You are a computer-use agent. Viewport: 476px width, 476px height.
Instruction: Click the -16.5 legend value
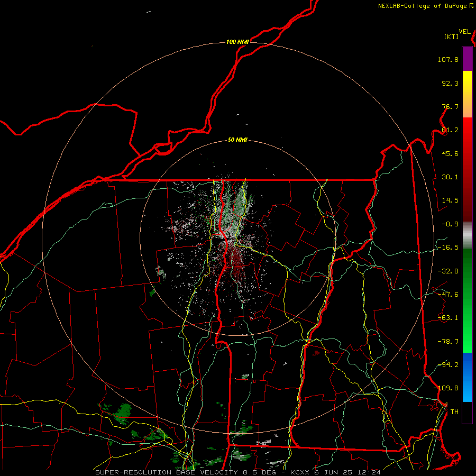click(448, 248)
